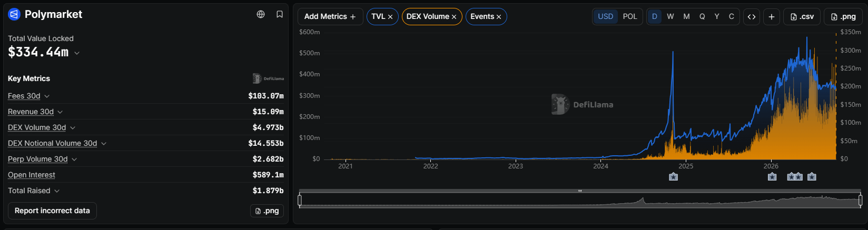Select the weekly W interval
Viewport: 868px width, 230px height.
coord(670,17)
